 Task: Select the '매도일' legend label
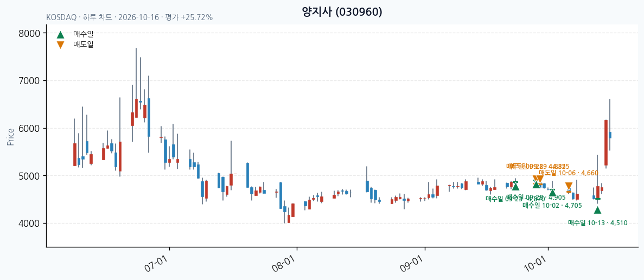pyautogui.click(x=84, y=44)
